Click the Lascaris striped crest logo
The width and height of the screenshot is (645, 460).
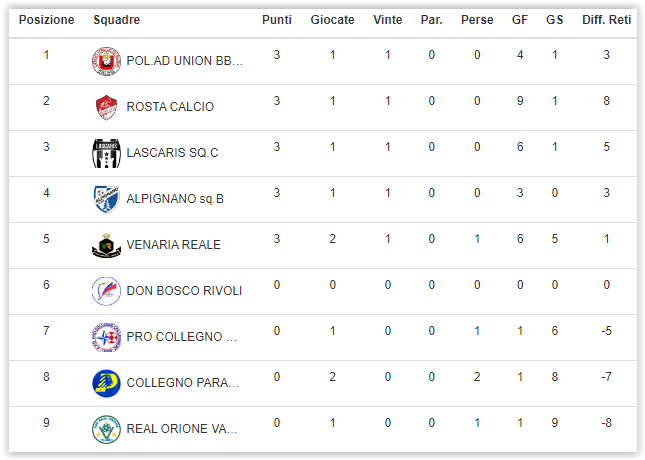107,153
